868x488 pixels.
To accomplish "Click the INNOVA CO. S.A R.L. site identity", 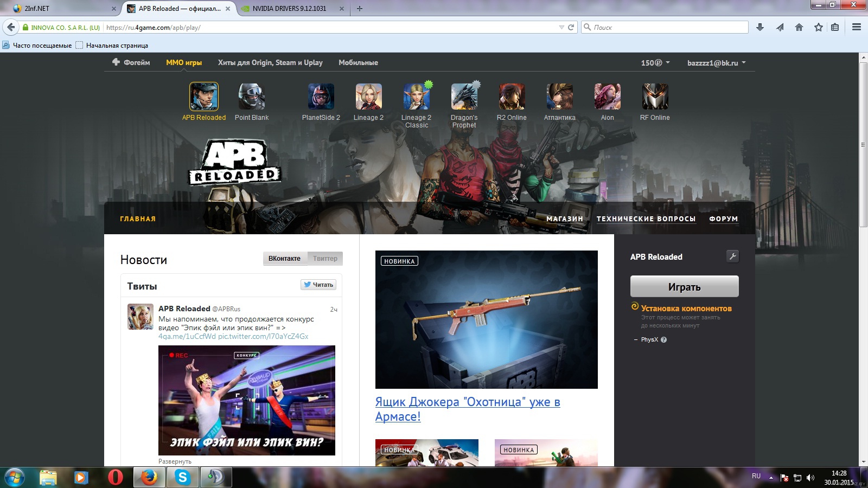I will pyautogui.click(x=61, y=27).
